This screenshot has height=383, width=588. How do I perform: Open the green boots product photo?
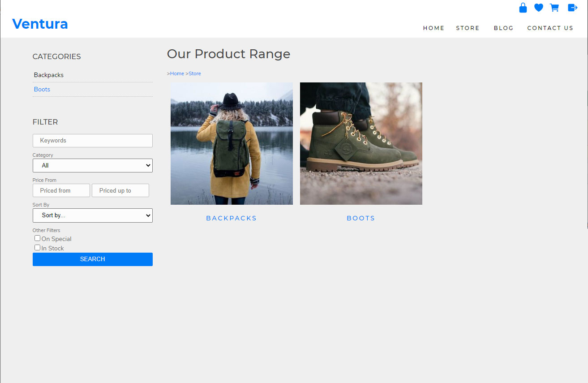361,143
